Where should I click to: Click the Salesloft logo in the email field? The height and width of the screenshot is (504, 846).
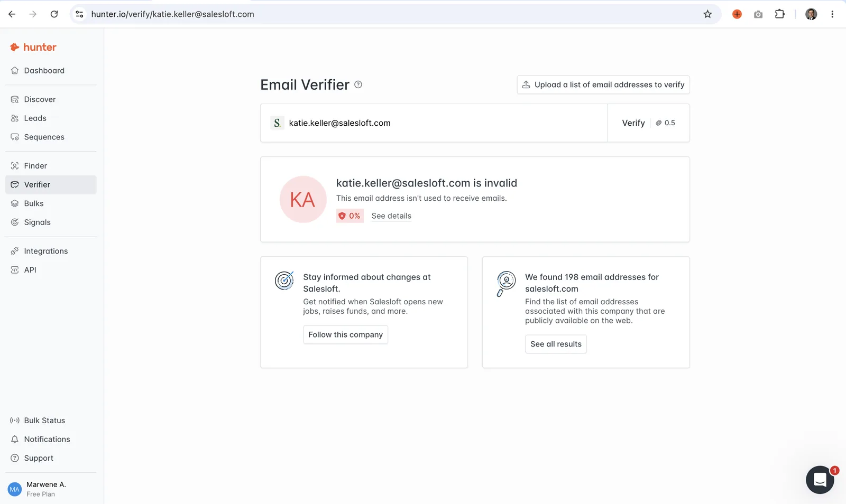(277, 123)
